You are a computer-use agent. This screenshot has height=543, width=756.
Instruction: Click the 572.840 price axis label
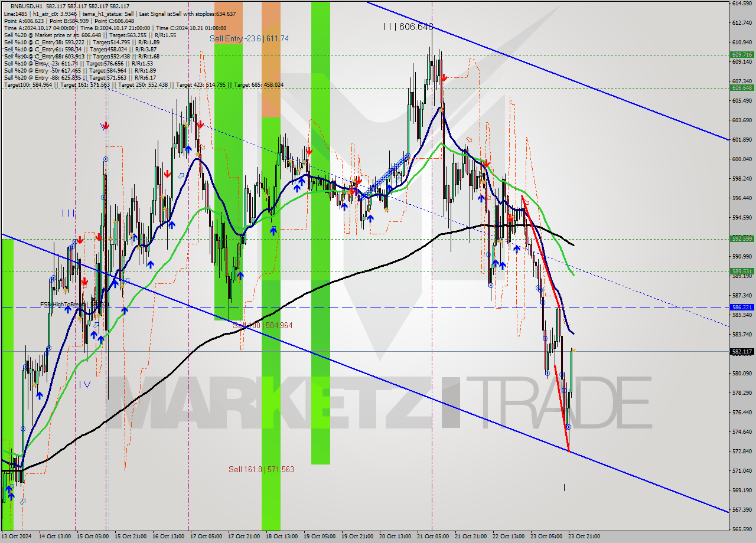[x=742, y=451]
